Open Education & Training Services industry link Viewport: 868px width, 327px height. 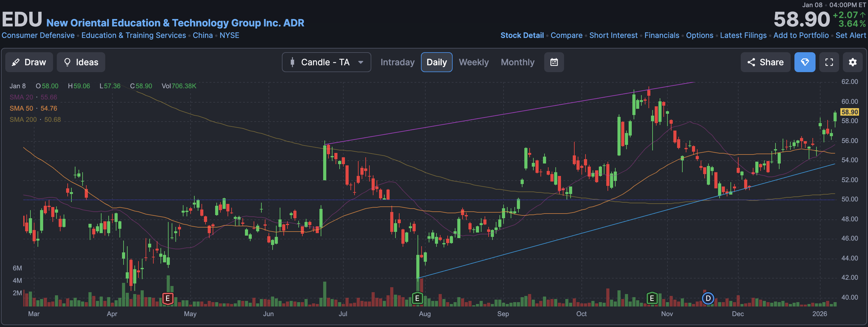coord(133,35)
